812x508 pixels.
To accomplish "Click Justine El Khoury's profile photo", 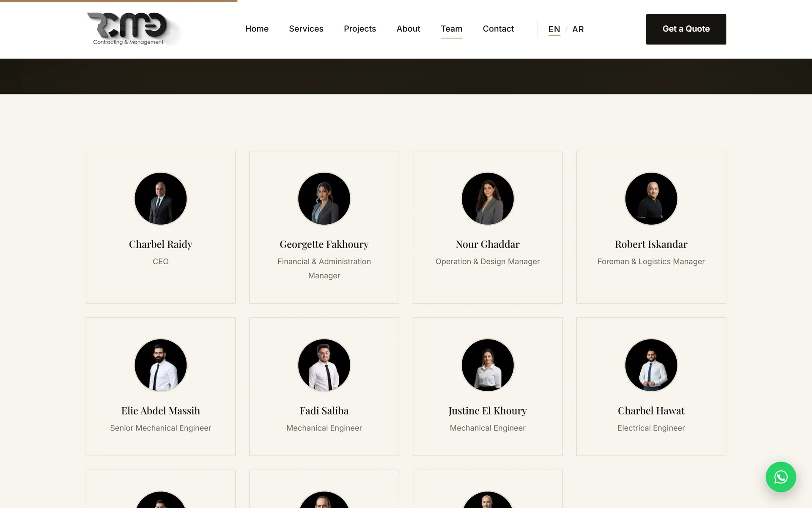I will (x=488, y=365).
